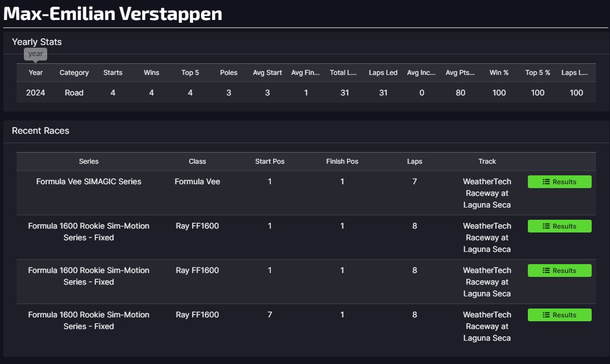Click the Yearly Stats section heading

[37, 42]
